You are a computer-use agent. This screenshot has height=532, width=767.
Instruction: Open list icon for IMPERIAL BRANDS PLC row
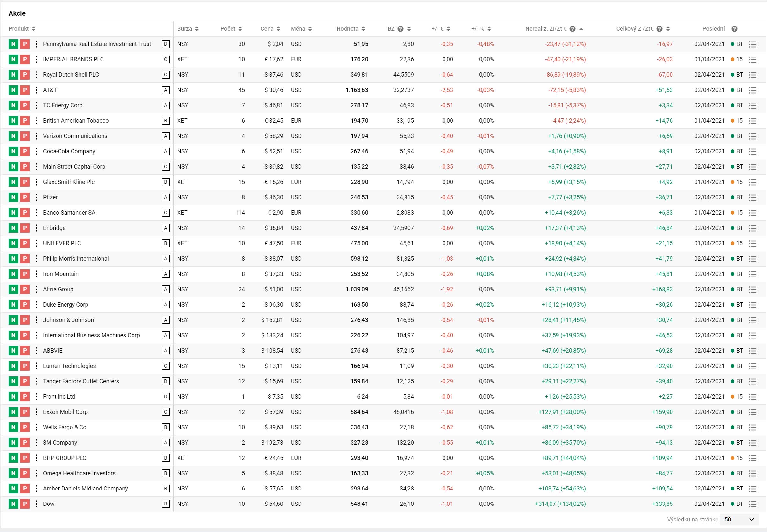tap(753, 59)
